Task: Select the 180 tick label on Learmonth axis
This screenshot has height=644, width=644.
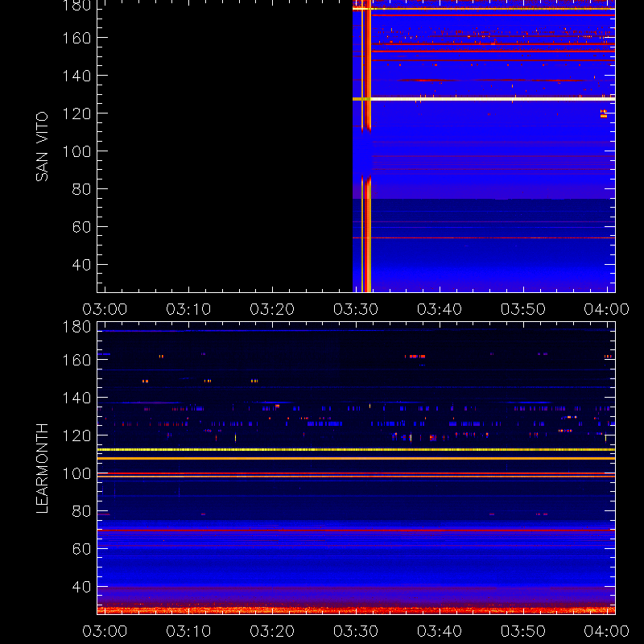Action: point(76,327)
